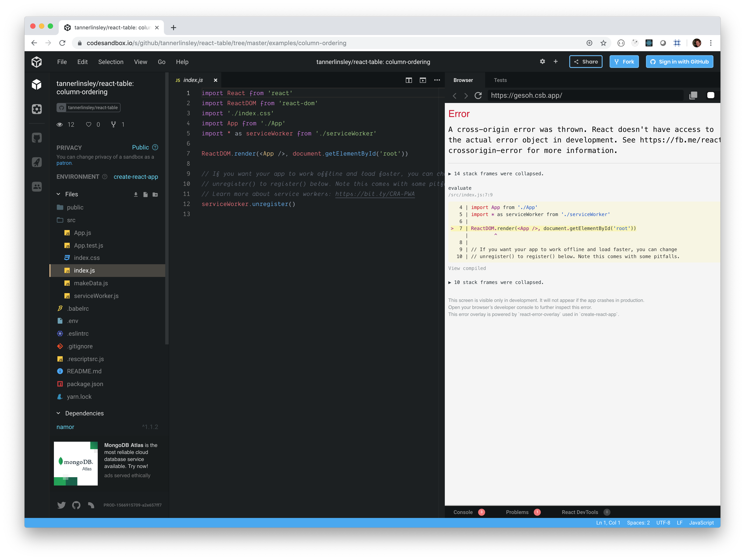Open the Live collaboration panel
This screenshot has width=745, height=560.
[37, 186]
